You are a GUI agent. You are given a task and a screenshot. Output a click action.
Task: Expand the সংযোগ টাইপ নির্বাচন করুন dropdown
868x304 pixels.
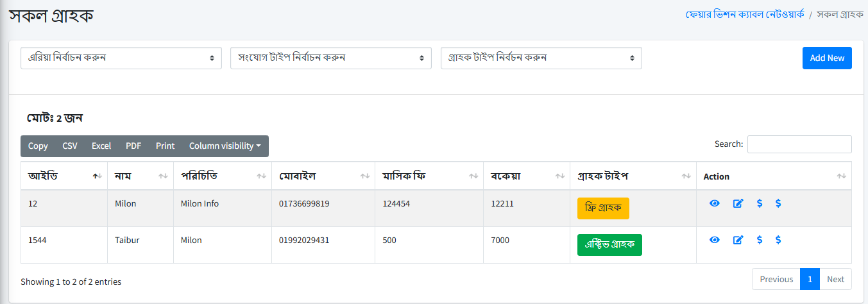[331, 58]
